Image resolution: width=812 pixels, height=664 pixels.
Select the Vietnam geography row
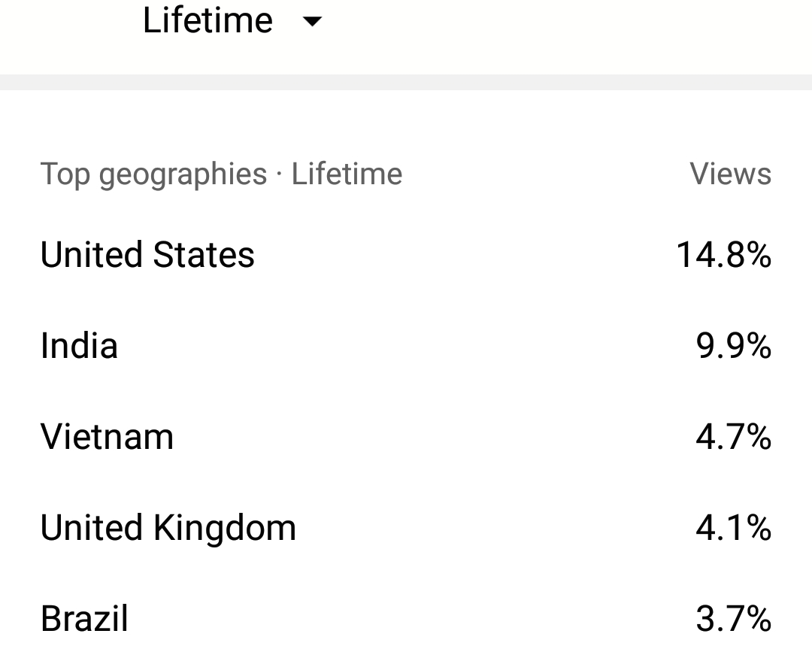406,437
